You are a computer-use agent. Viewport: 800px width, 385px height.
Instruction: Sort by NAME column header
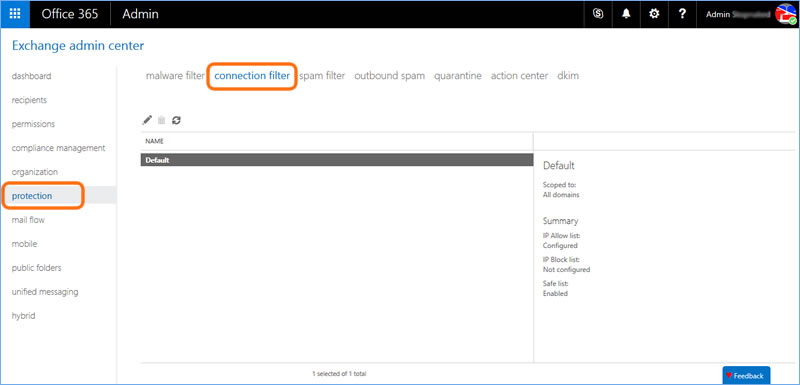[x=154, y=141]
